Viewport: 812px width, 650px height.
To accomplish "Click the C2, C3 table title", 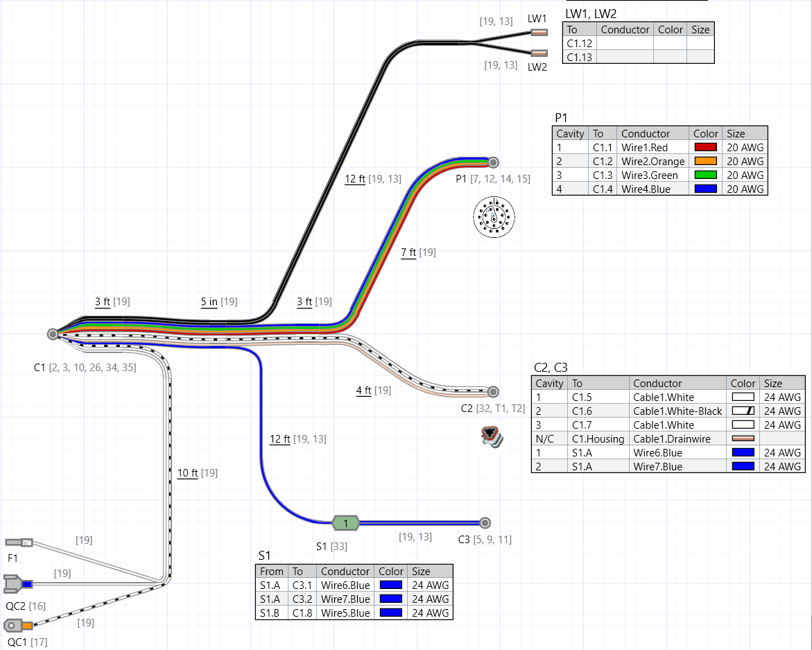I will 551,368.
